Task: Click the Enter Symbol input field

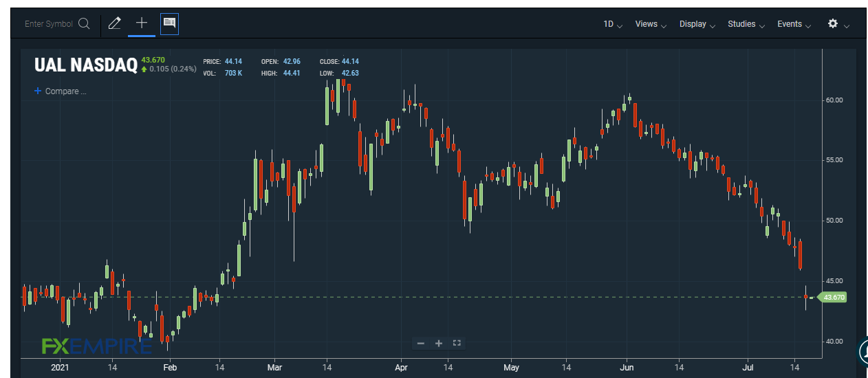Action: (49, 24)
